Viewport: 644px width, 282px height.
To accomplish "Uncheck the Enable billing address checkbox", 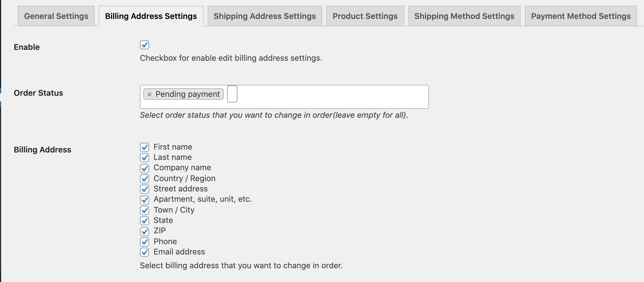I will 145,45.
